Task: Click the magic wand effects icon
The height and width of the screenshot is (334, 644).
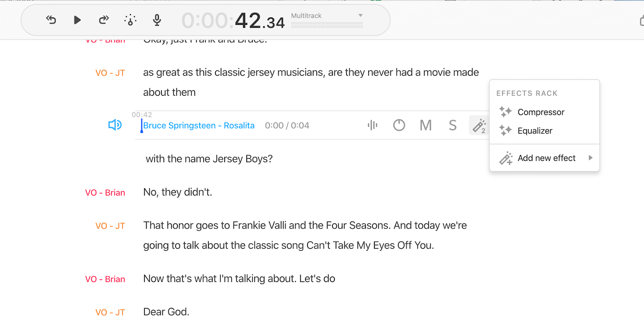Action: click(479, 125)
